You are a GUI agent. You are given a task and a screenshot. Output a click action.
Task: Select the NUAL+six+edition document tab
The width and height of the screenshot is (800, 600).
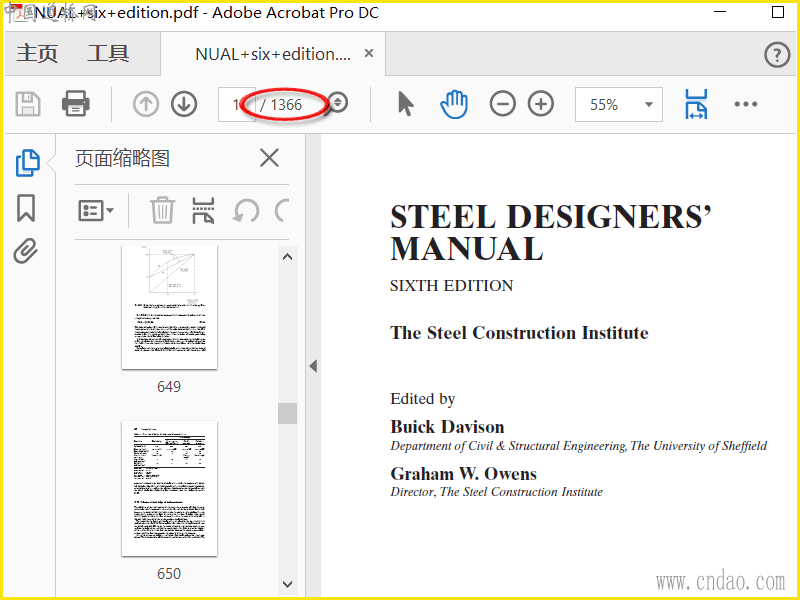pos(273,54)
